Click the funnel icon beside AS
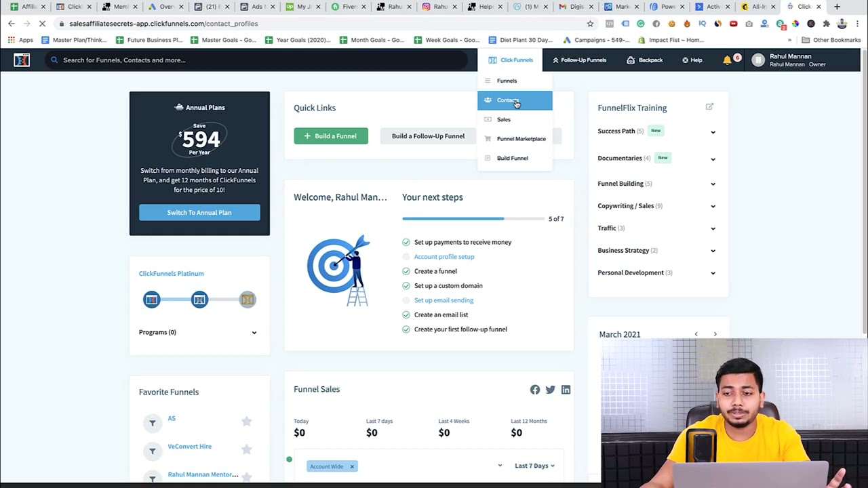 [x=153, y=423]
